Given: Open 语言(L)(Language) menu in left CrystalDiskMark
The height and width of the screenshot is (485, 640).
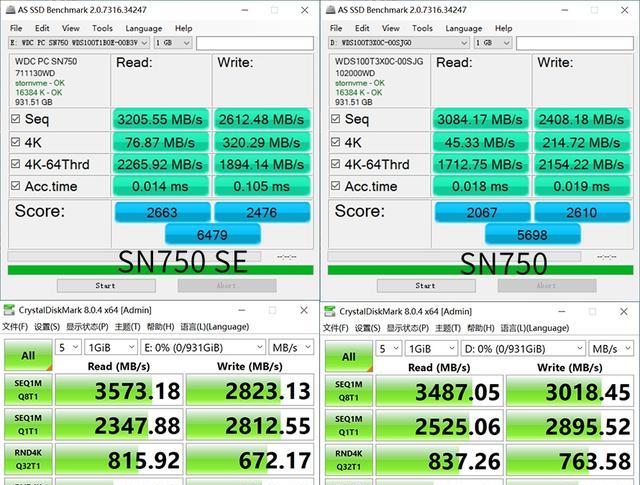Looking at the screenshot, I should 214,327.
